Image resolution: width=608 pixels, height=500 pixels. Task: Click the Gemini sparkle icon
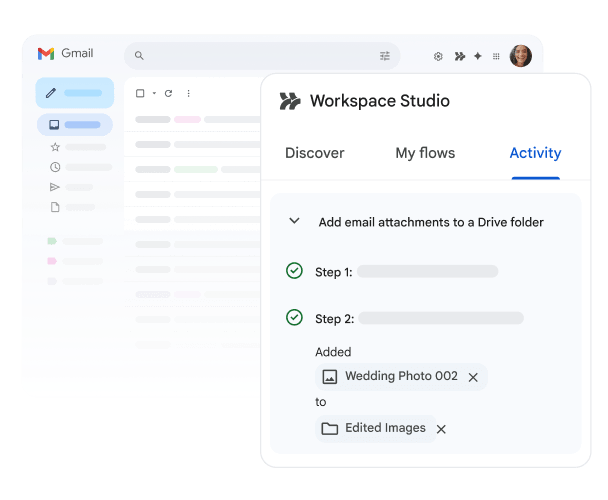pyautogui.click(x=477, y=57)
